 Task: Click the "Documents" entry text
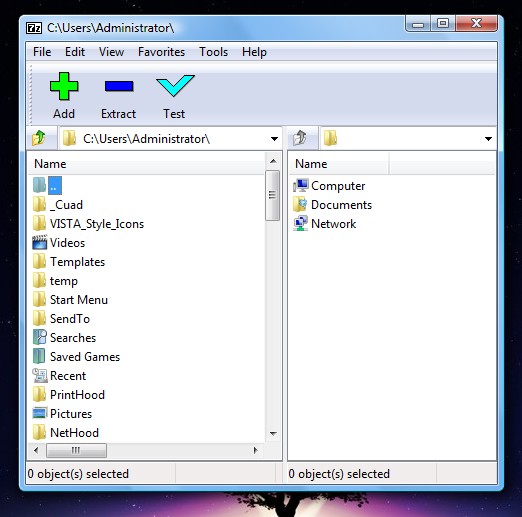coord(341,205)
